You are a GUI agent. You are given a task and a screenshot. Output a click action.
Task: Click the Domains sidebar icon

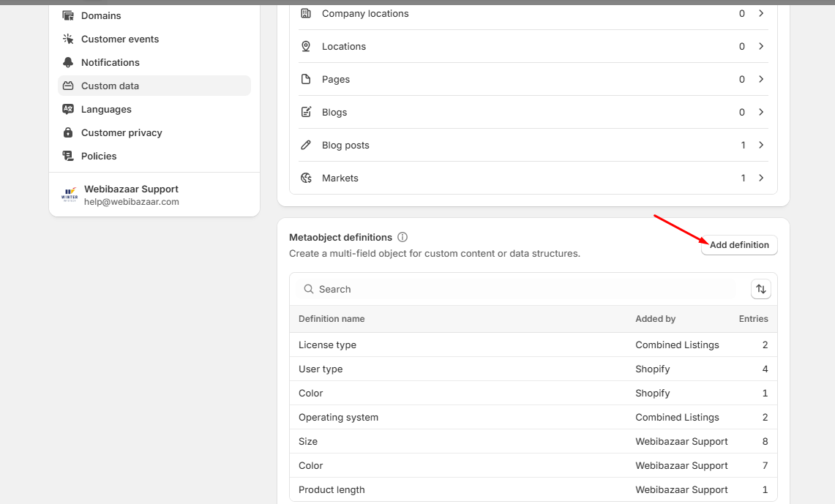point(68,15)
